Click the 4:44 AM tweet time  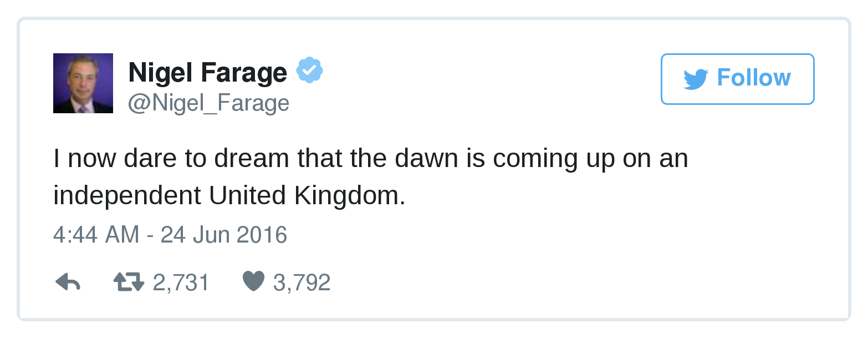96,235
